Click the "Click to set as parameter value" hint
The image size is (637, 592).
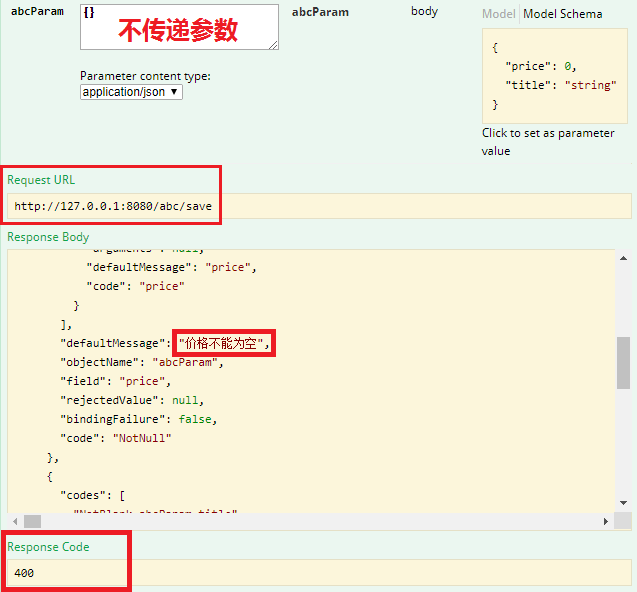click(548, 142)
